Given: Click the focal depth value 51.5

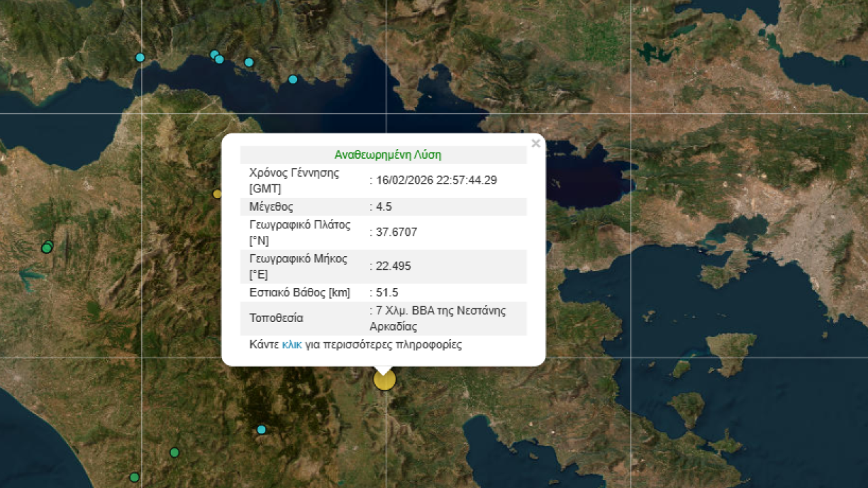Looking at the screenshot, I should click(387, 292).
